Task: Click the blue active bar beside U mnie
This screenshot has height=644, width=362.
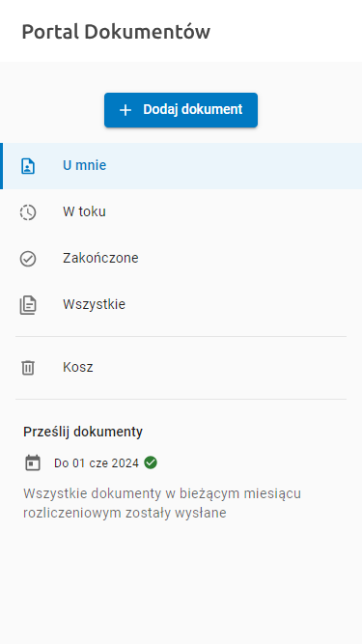Action: pos(2,166)
